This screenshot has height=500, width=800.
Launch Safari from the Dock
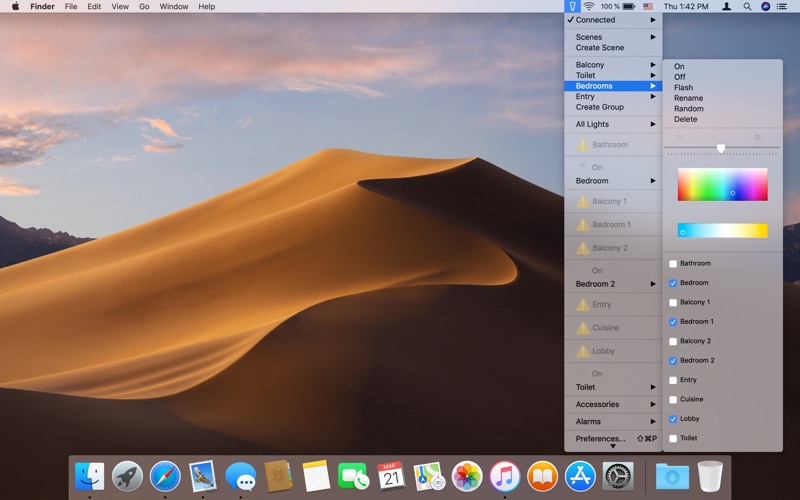pos(165,476)
